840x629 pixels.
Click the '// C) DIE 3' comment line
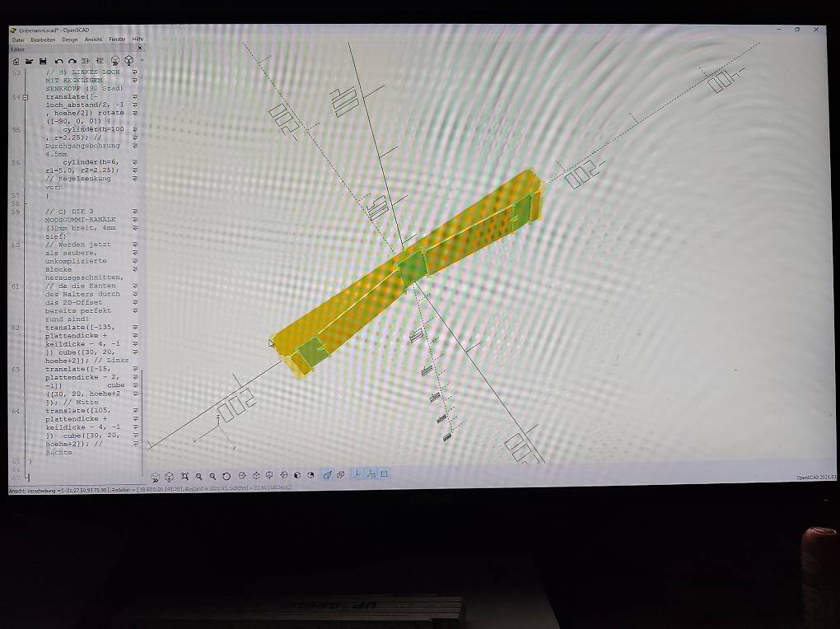[70, 212]
